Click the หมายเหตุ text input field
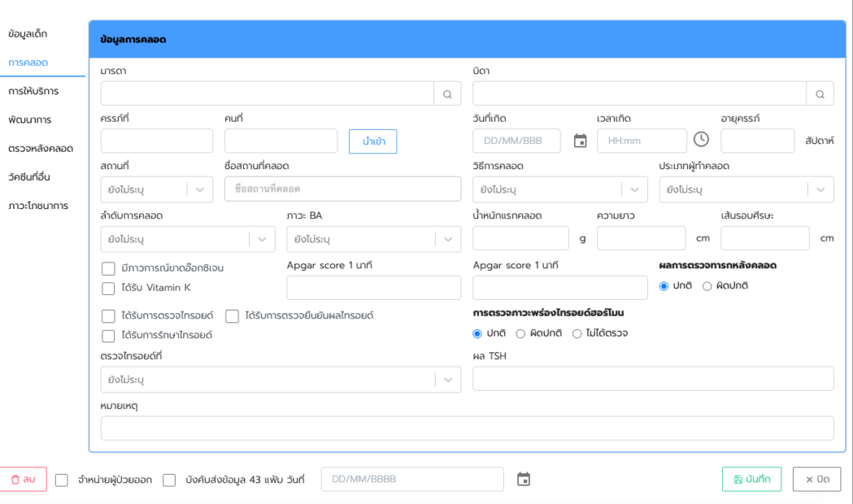This screenshot has width=853, height=504. click(x=466, y=428)
